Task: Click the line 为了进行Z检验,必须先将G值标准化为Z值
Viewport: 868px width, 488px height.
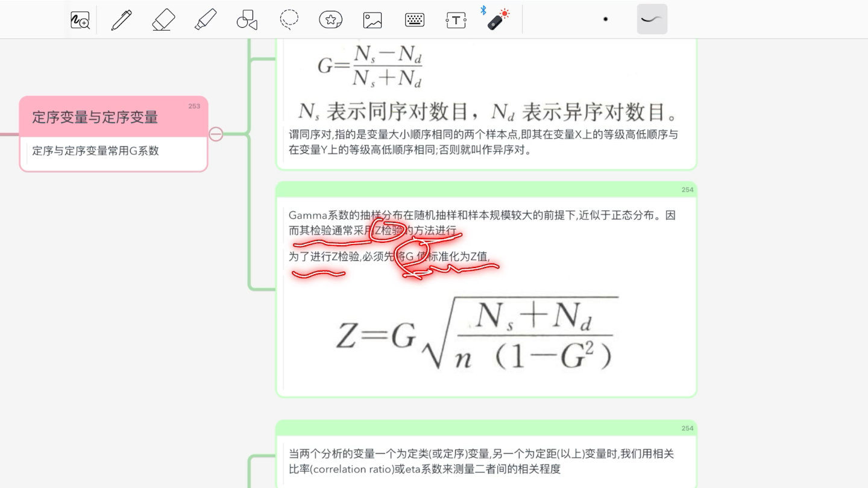Action: point(389,257)
